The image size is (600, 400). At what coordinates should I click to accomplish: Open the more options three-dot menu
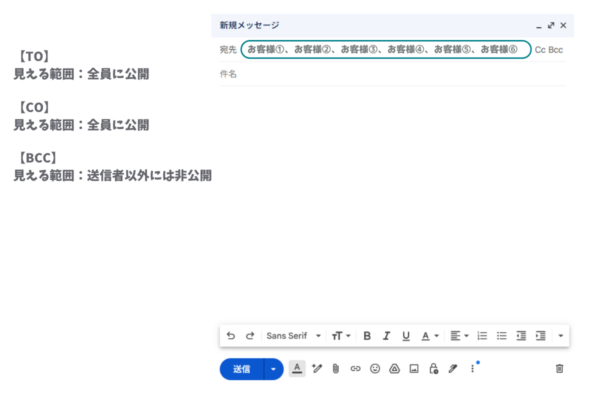[473, 369]
